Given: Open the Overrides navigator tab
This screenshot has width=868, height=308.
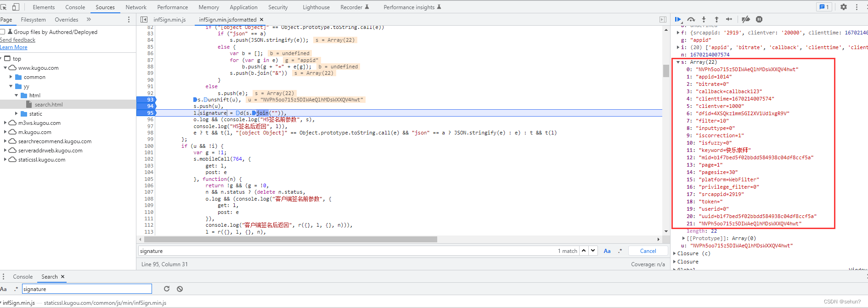Looking at the screenshot, I should [x=67, y=20].
